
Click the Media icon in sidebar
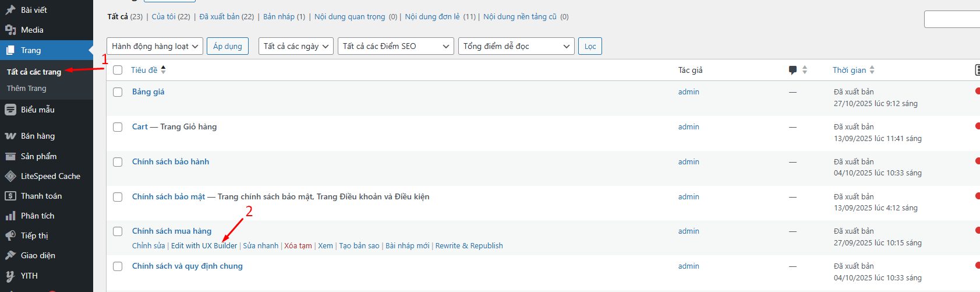10,30
